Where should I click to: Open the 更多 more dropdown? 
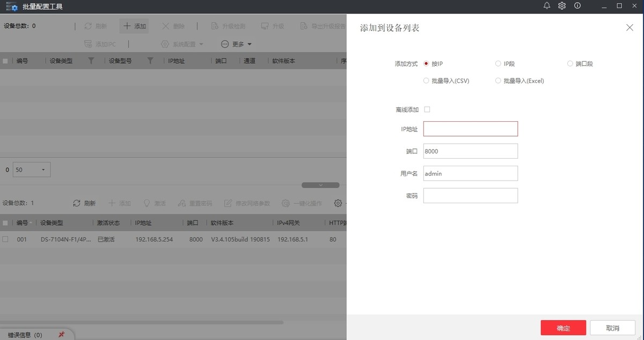(x=236, y=44)
